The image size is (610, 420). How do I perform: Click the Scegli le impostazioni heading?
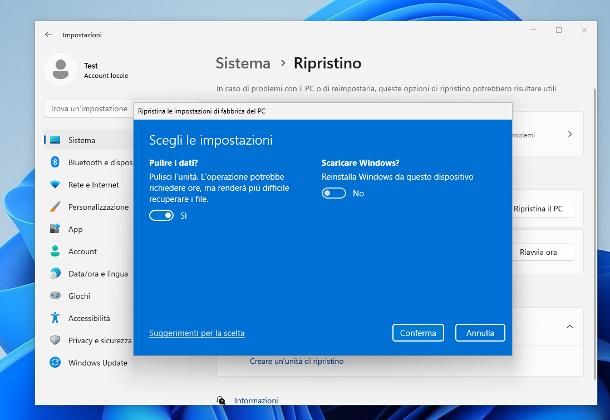[x=211, y=140]
